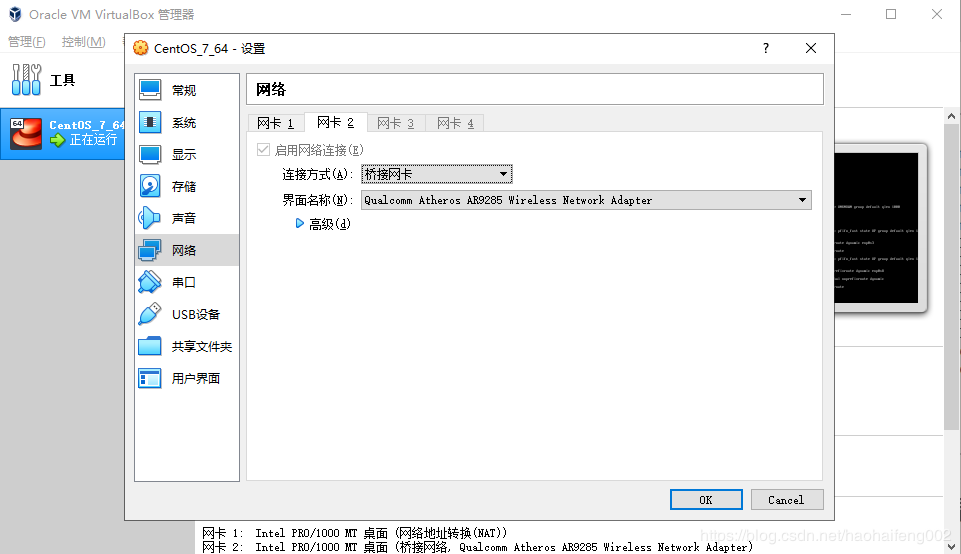Switch to the 网卡 3 tab

(x=396, y=123)
